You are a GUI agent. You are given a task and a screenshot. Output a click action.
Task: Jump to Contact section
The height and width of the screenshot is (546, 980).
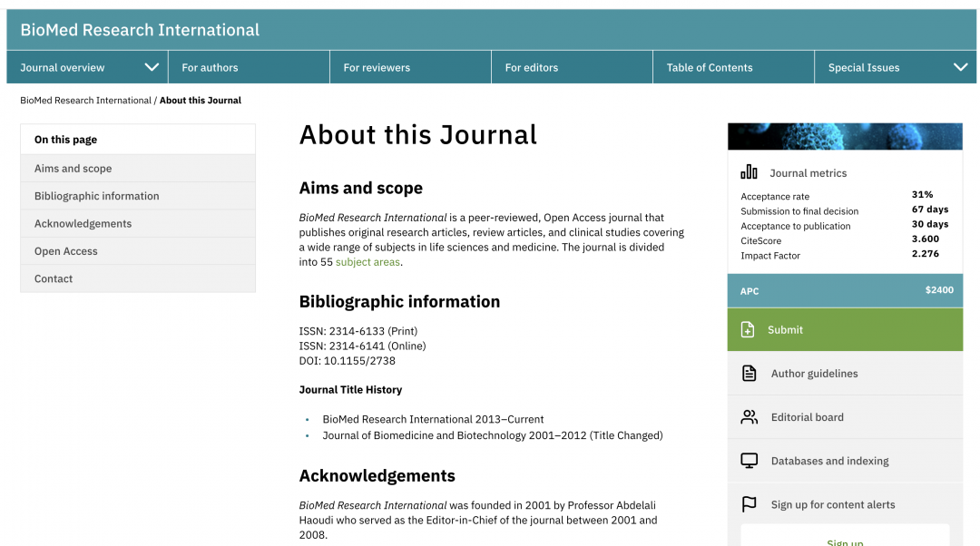(x=138, y=278)
